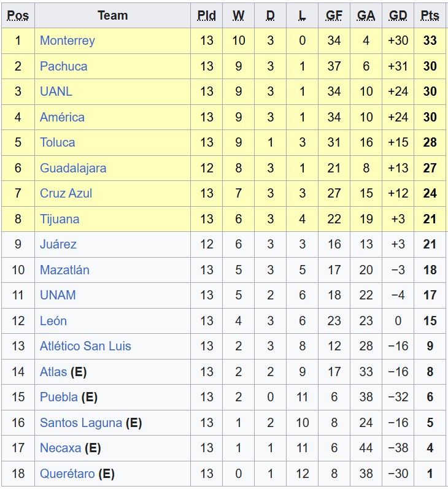Click the Pld column header abbreviation

pyautogui.click(x=207, y=15)
